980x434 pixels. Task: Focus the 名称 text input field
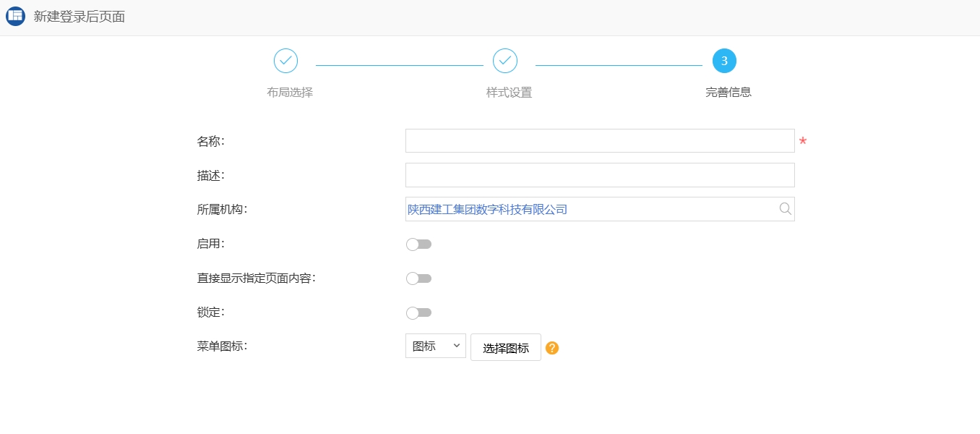[x=599, y=141]
